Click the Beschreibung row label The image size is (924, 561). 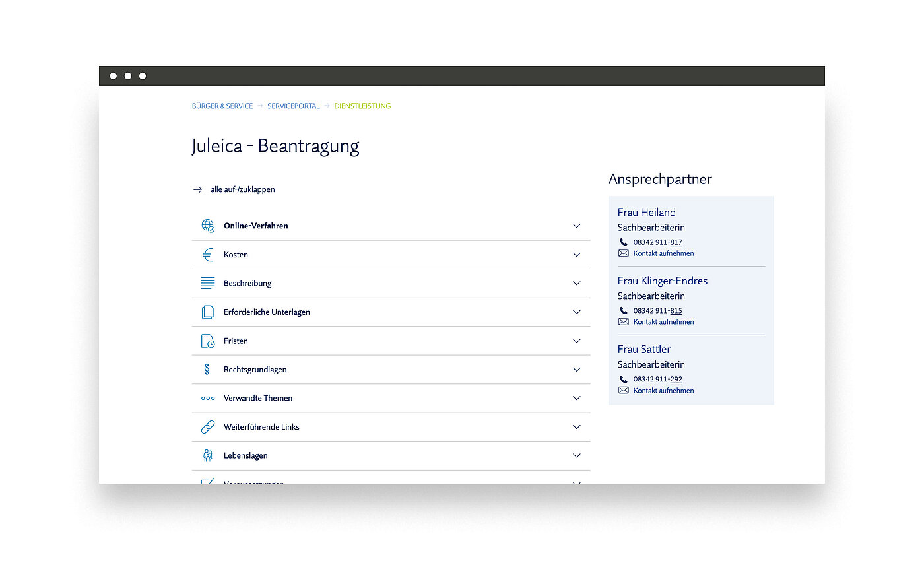247,283
